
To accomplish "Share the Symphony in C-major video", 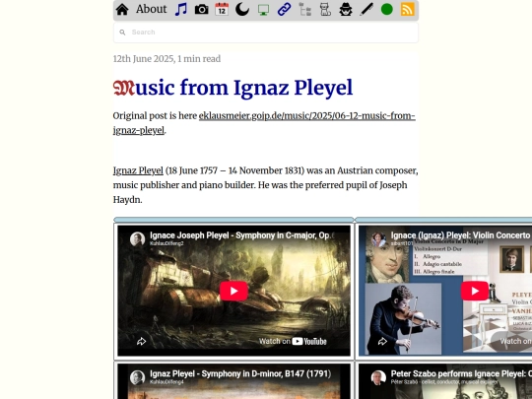I will [141, 341].
